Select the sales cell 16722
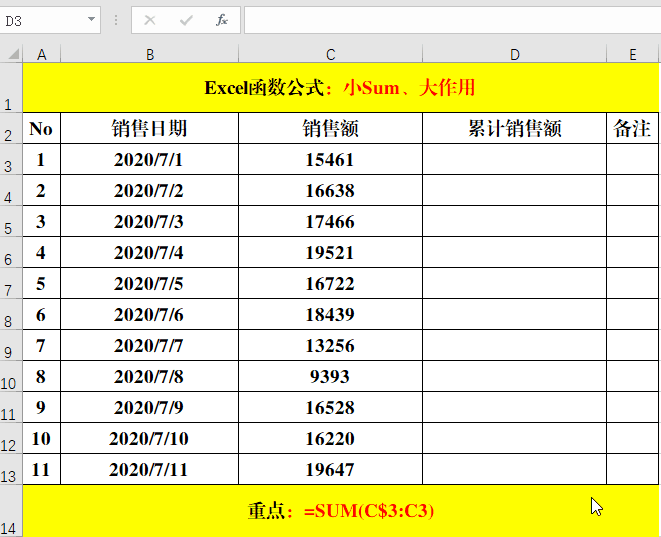The image size is (661, 537). 330,283
